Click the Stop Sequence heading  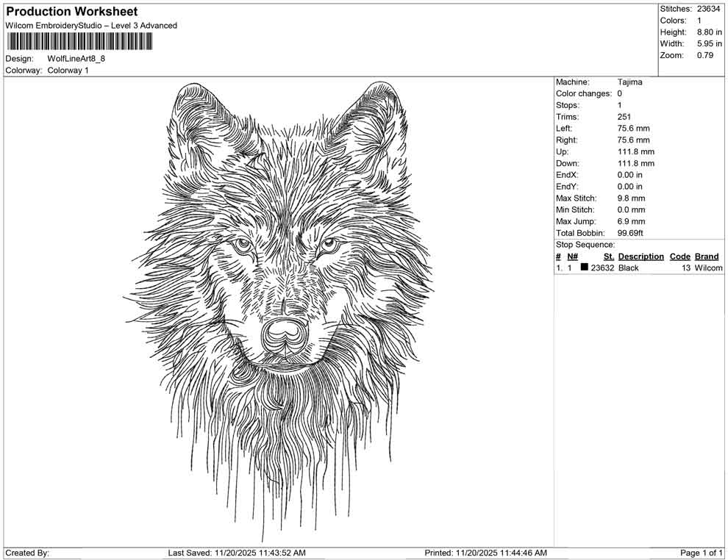tap(584, 244)
